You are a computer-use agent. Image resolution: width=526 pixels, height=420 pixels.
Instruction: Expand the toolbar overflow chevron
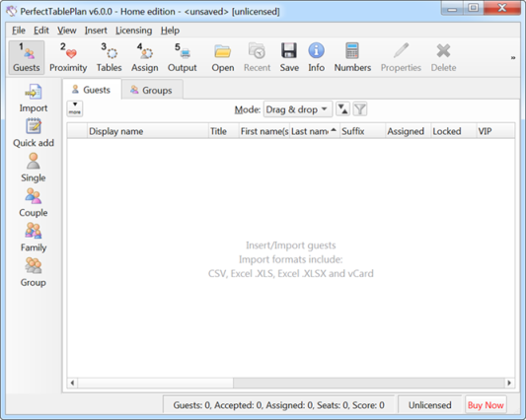[x=513, y=58]
